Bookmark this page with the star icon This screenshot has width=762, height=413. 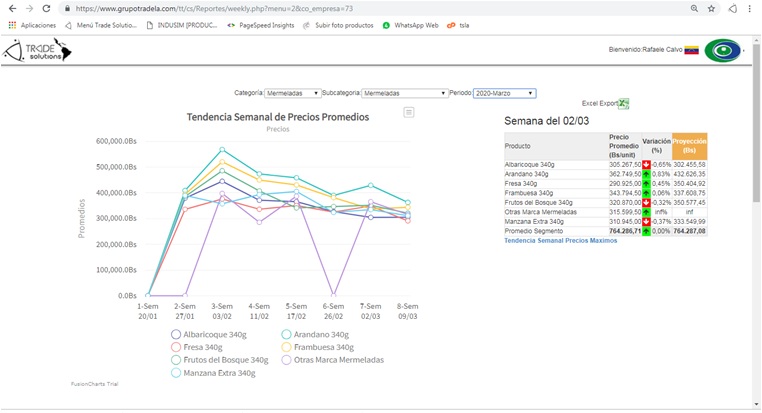pos(711,8)
